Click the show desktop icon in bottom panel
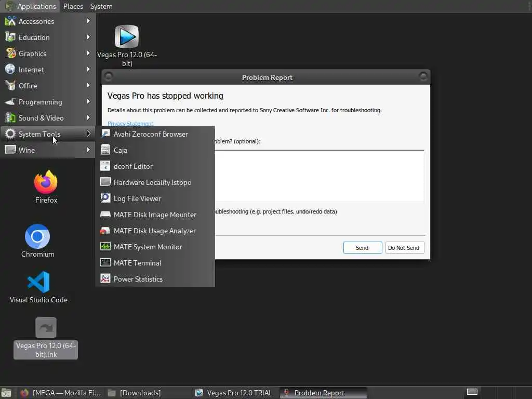The height and width of the screenshot is (399, 532). (x=6, y=393)
